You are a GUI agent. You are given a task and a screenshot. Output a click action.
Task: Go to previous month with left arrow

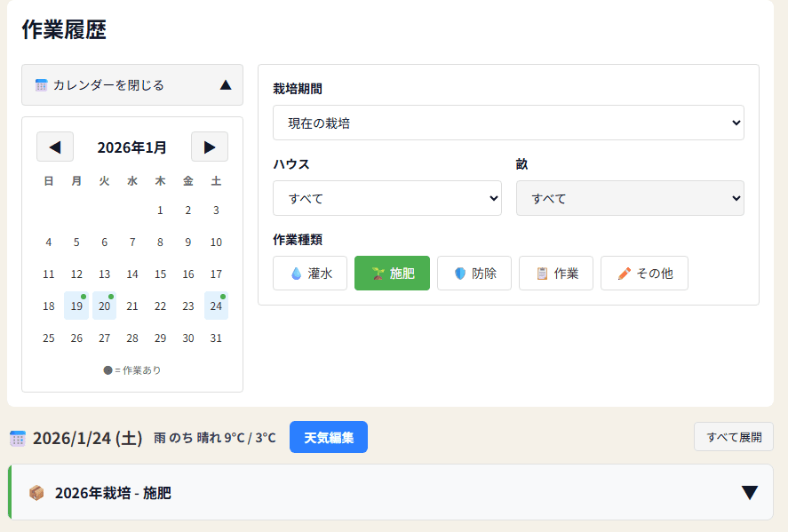click(x=54, y=147)
